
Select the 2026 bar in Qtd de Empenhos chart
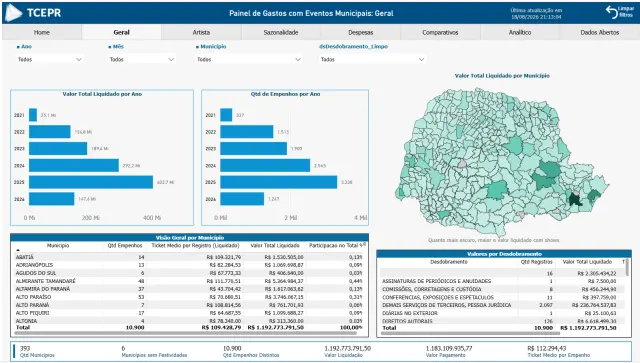[x=242, y=199]
